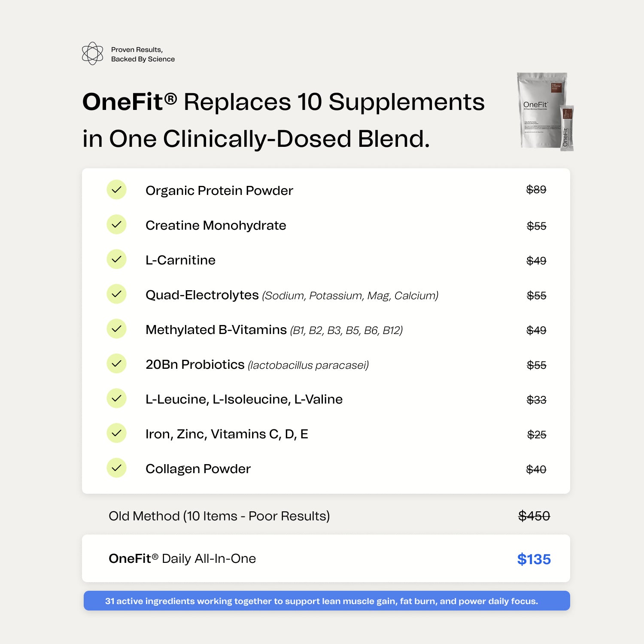Click the Proven Results, Backed By Science text
The height and width of the screenshot is (644, 644).
(143, 55)
